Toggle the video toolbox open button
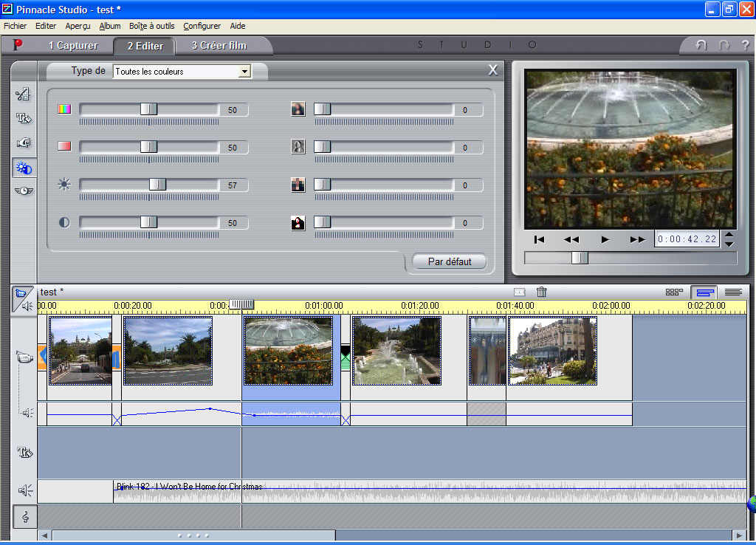The height and width of the screenshot is (545, 756). (22, 298)
